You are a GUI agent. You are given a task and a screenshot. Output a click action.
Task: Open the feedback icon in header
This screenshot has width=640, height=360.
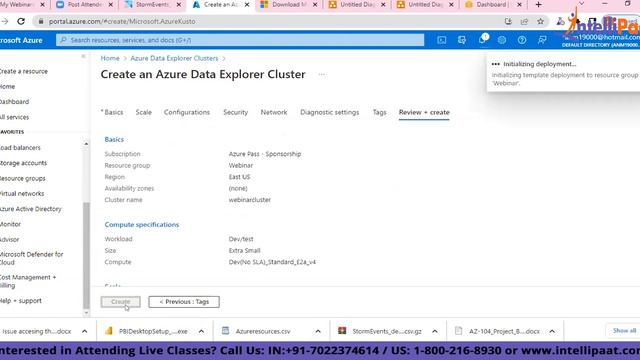coord(542,40)
